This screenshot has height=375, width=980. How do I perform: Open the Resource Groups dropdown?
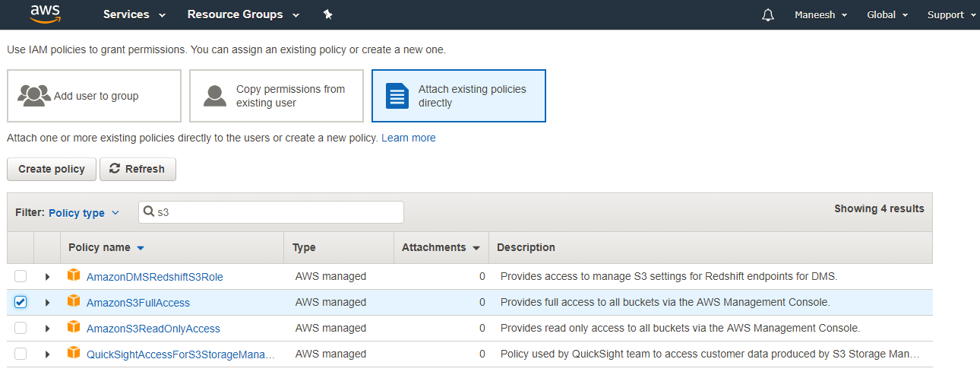tap(243, 14)
